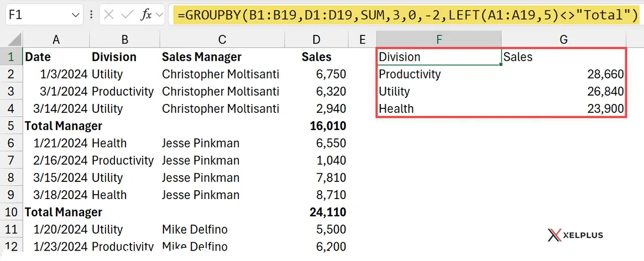Expand the Name Box dropdown arrow

[x=76, y=15]
